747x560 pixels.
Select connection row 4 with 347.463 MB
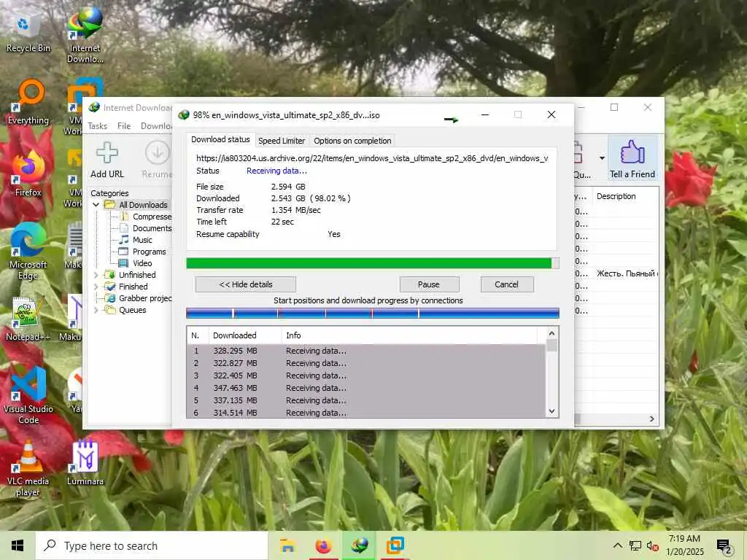[366, 388]
